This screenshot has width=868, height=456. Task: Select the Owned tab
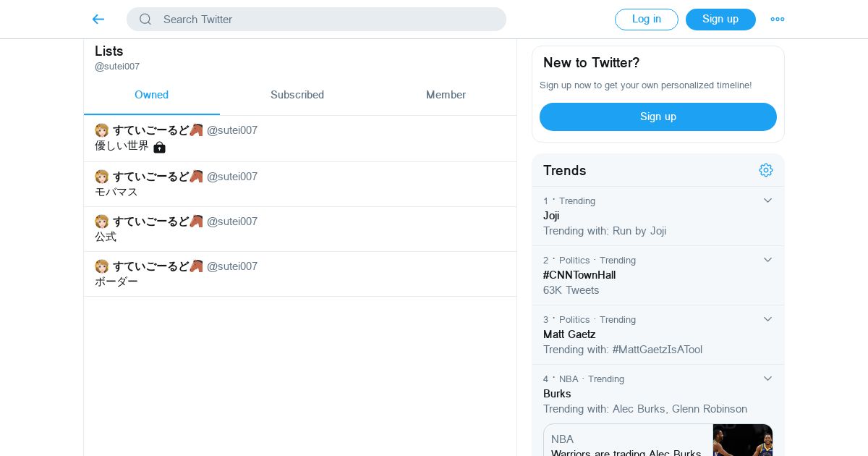click(151, 95)
